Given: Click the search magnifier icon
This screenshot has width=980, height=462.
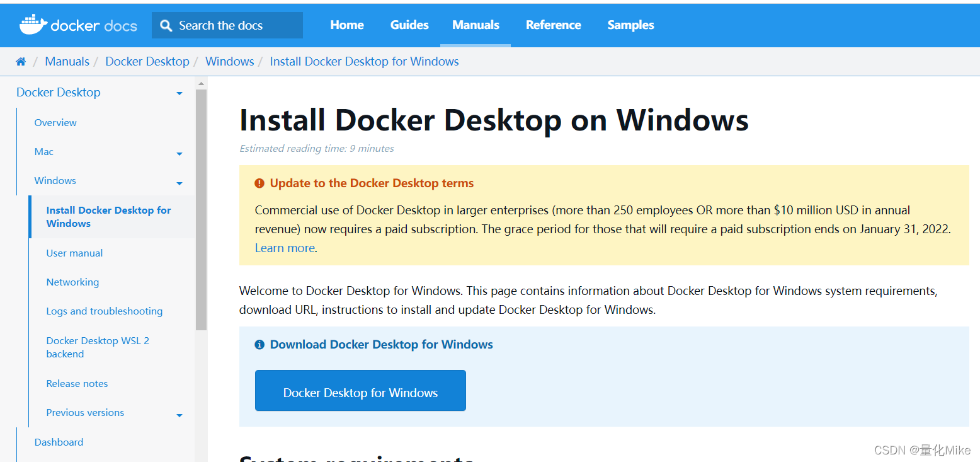Looking at the screenshot, I should (166, 25).
